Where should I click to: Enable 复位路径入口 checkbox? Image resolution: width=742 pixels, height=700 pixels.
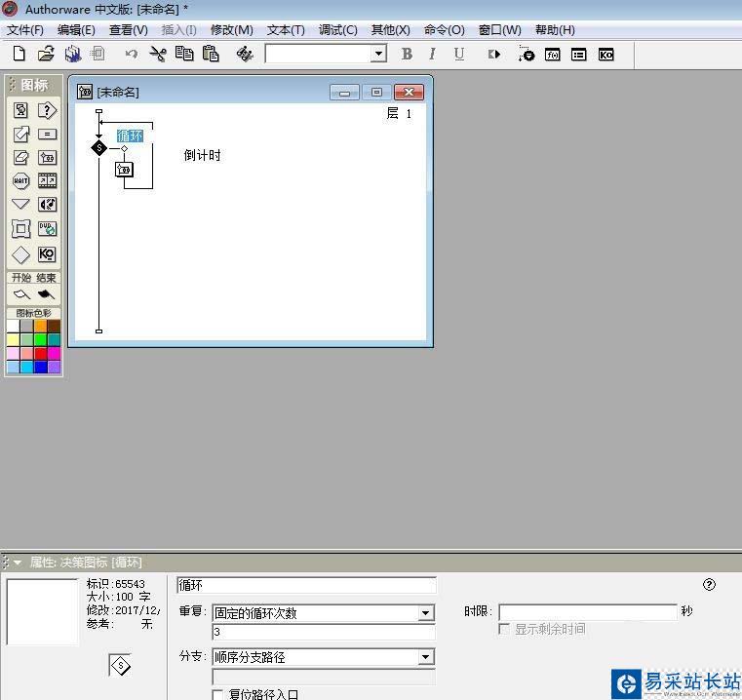[217, 695]
